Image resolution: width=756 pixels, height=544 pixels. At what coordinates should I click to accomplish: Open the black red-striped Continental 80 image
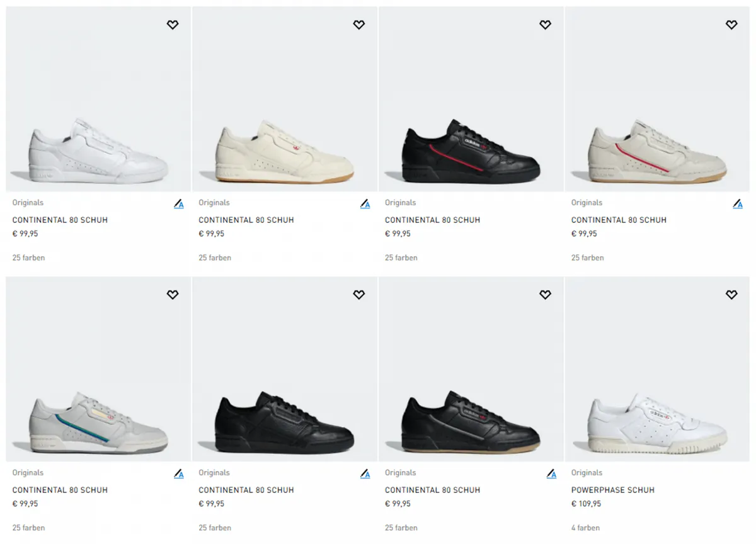pyautogui.click(x=471, y=151)
